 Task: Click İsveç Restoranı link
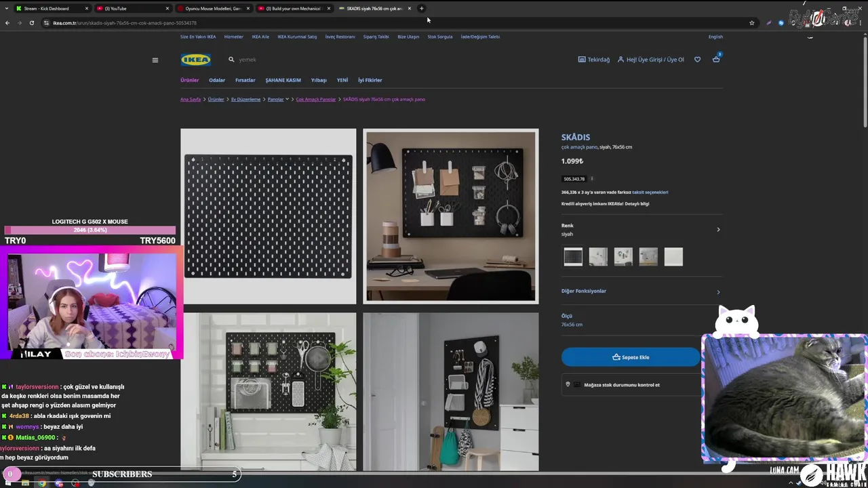click(x=340, y=37)
